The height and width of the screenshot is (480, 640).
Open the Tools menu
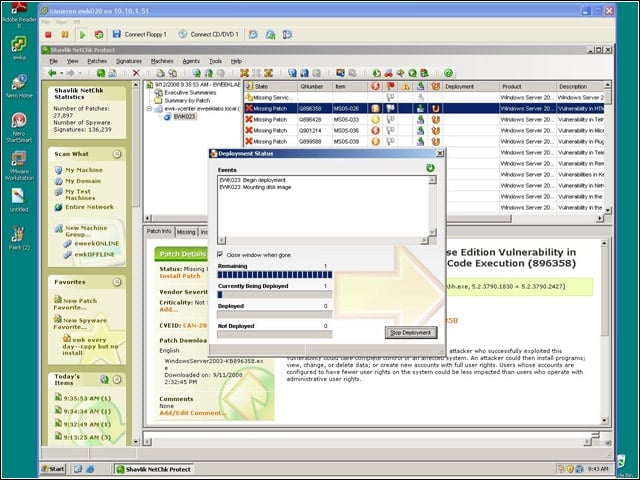click(x=216, y=61)
